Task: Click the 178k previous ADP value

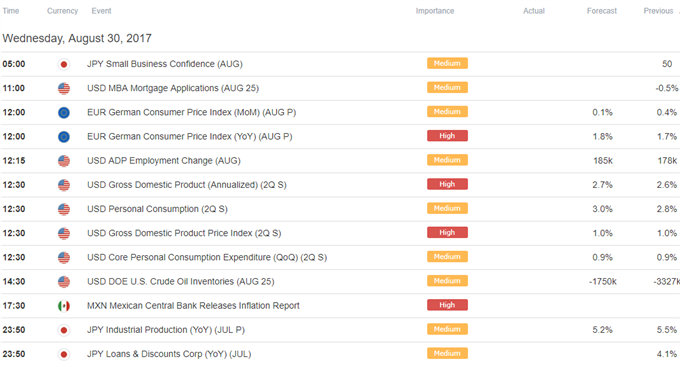Action: pos(667,161)
